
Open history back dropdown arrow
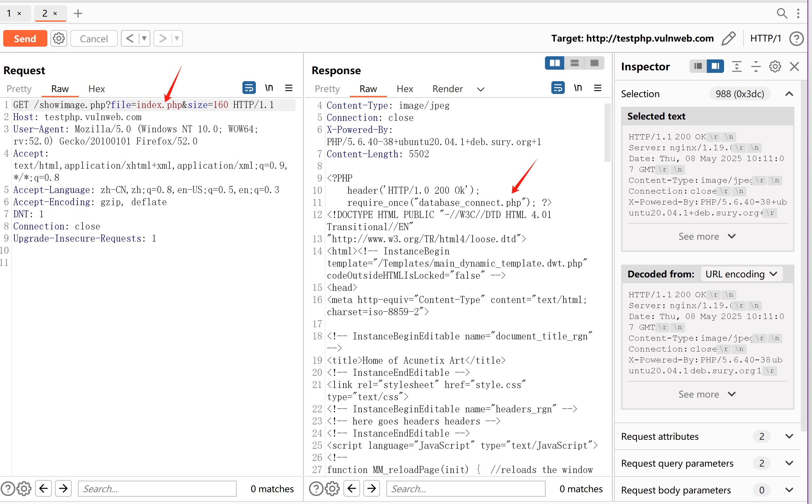(144, 39)
